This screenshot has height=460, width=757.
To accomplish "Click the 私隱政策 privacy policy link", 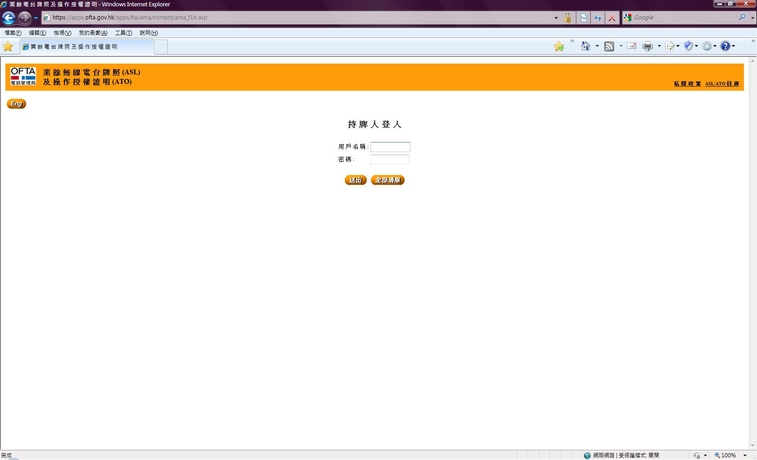I will (x=687, y=84).
